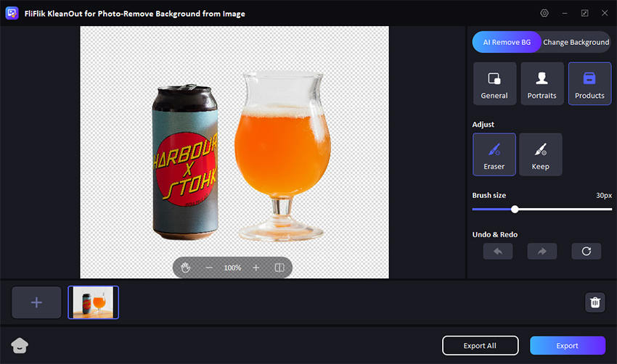Click the Export All button
The width and height of the screenshot is (617, 364).
(481, 346)
